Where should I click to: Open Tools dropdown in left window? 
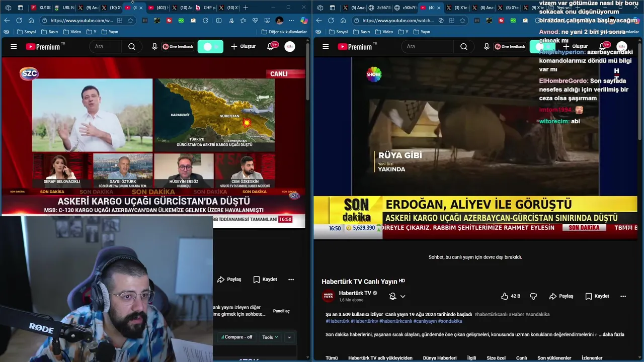tap(270, 337)
